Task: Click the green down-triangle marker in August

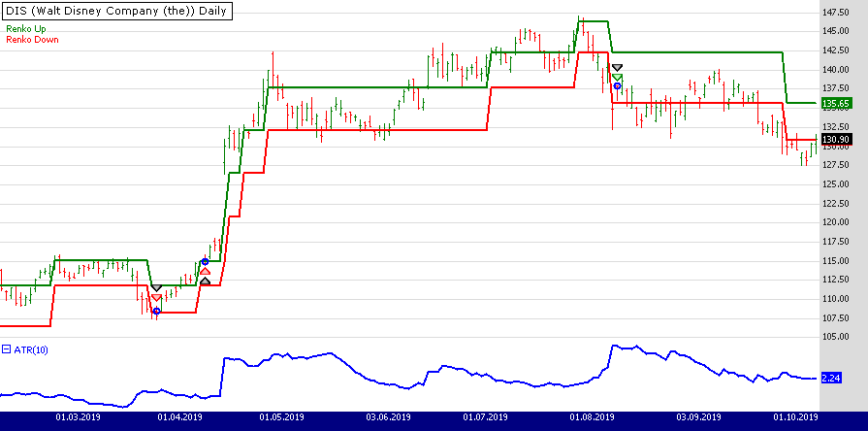Action: click(x=617, y=77)
